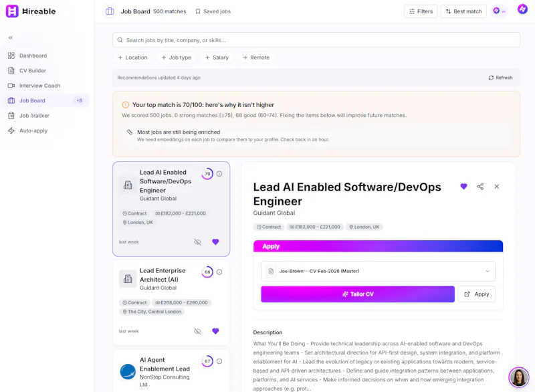This screenshot has width=535, height=392.
Task: Click the tag icon beside enrichment notice
Action: coord(130,132)
